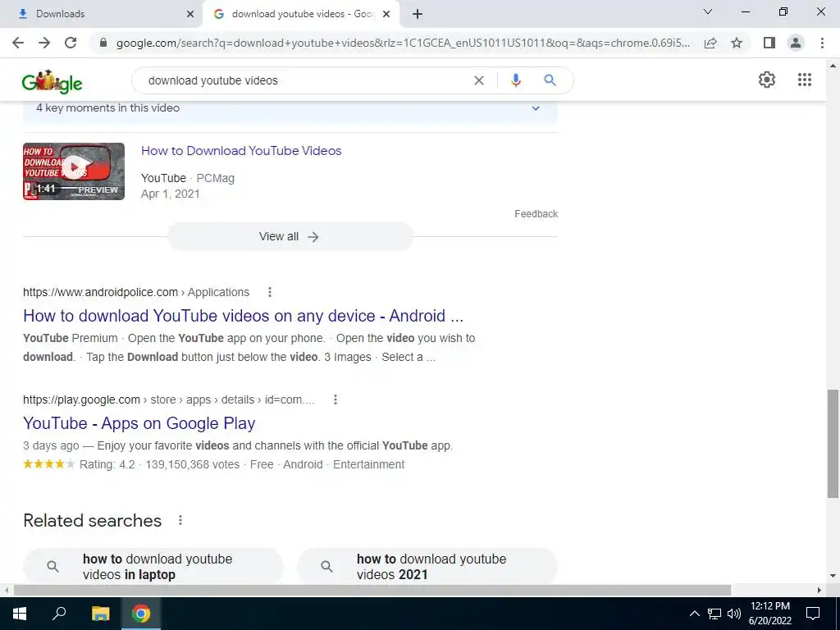Show hidden system tray icons
840x630 pixels.
coord(694,614)
